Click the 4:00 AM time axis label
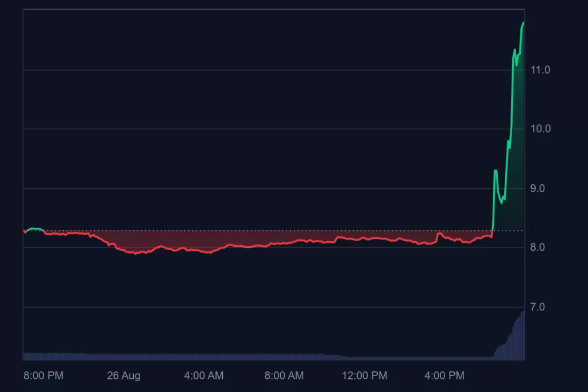This screenshot has height=392, width=588. (204, 376)
